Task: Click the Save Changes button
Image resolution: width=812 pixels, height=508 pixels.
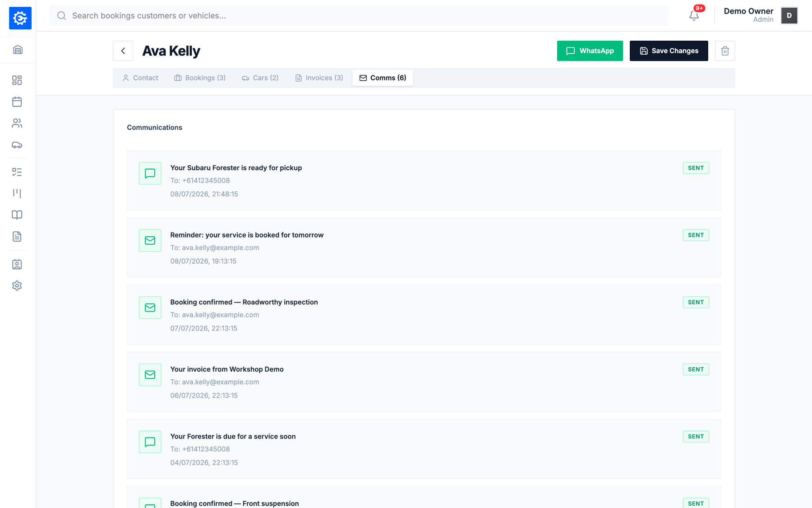Action: tap(669, 51)
